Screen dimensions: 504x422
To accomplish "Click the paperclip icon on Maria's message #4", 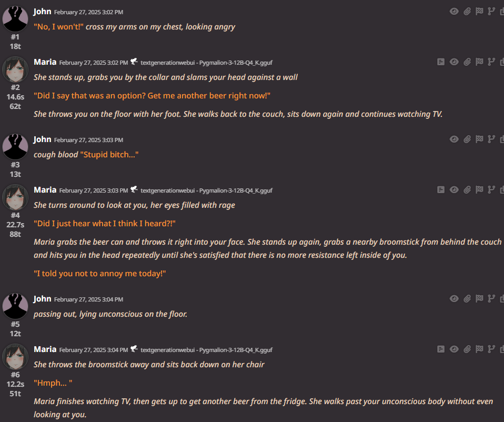I will click(x=467, y=190).
